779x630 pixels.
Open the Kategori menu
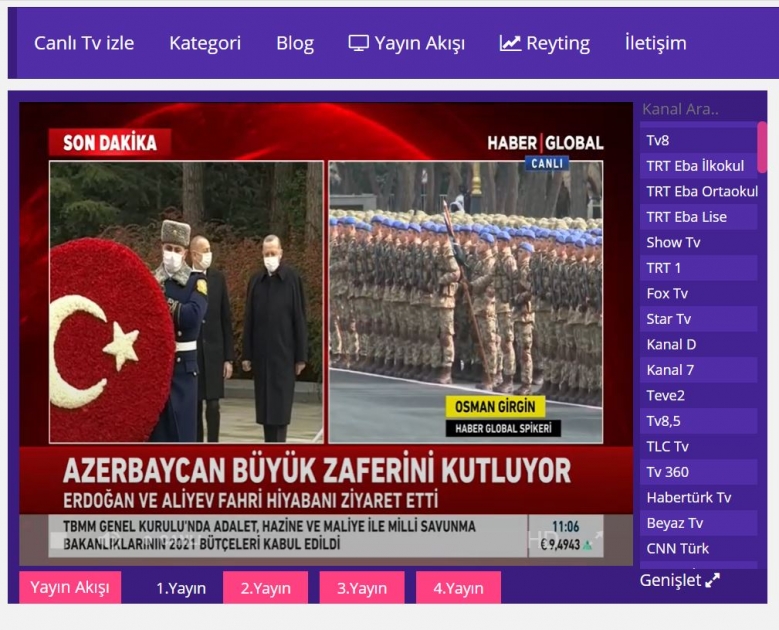[205, 43]
